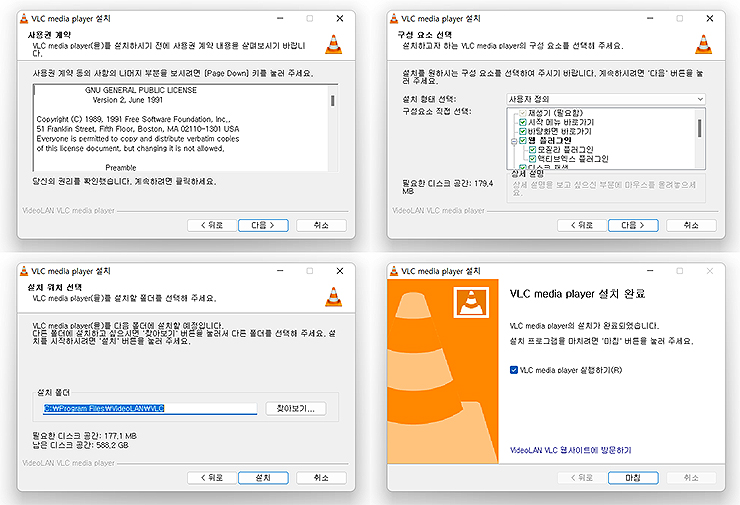The image size is (740, 505).
Task: Close the 구성 요소 선택 installer window
Action: 710,18
